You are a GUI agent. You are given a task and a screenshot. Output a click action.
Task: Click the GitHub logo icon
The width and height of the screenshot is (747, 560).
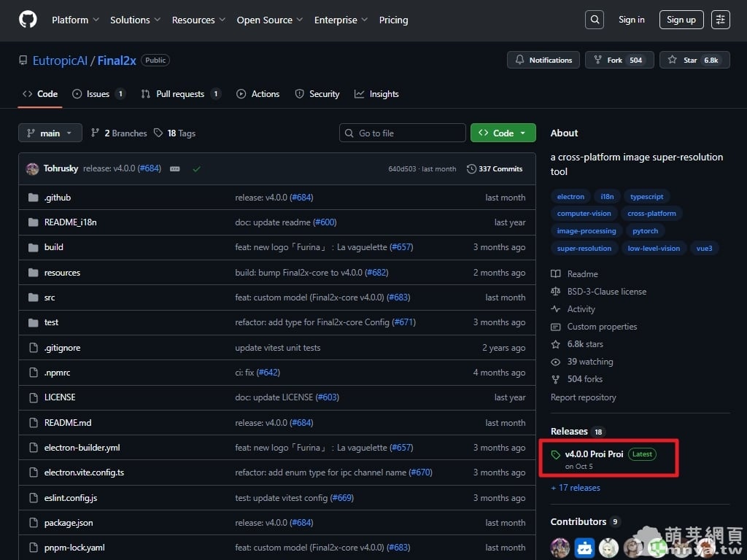pos(28,20)
